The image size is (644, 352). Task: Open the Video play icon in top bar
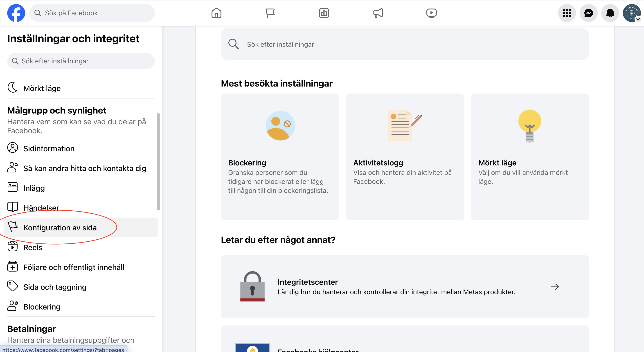(431, 13)
